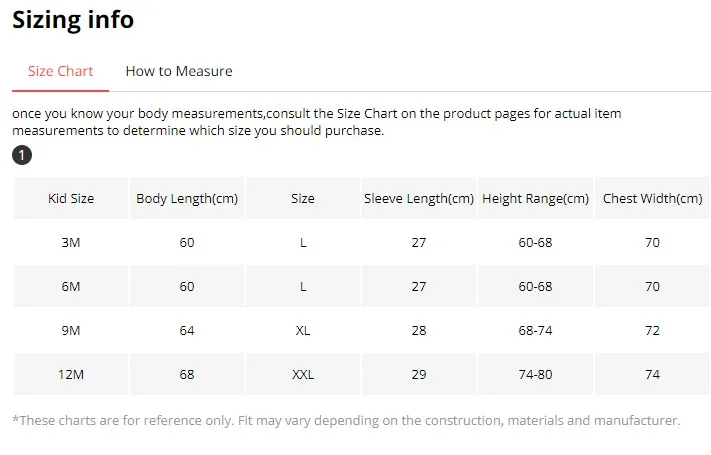711x455 pixels.
Task: Select the XXL size cell
Action: pos(303,375)
